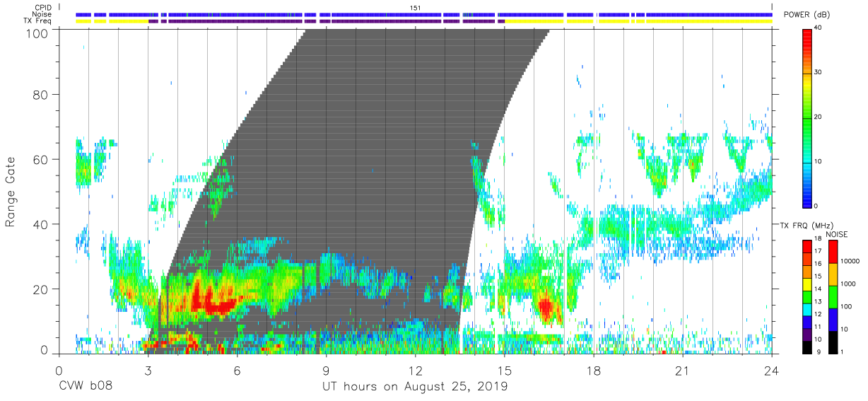Click the blue swatch of the NOISE colorbar
The width and height of the screenshot is (868, 401).
833,319
